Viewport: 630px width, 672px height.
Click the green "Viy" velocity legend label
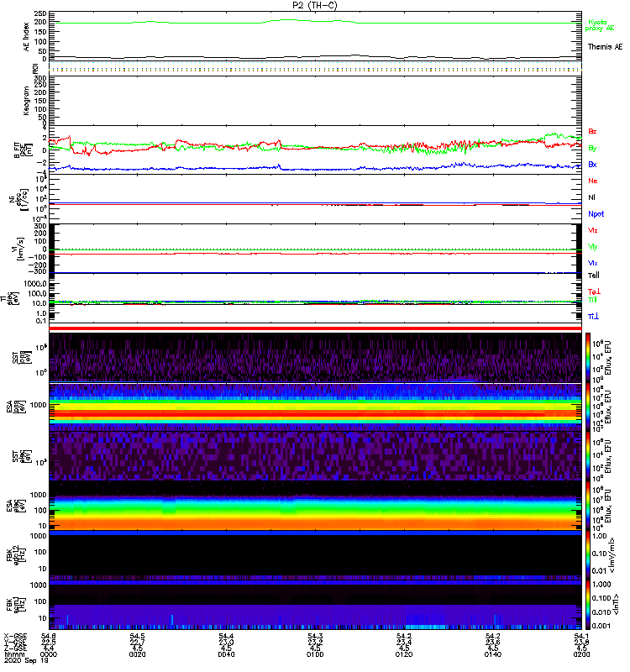click(592, 247)
